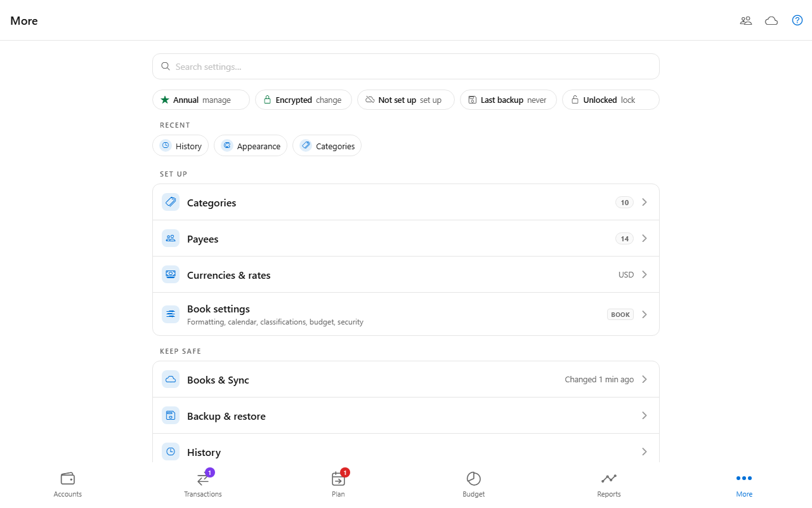
Task: Click the Book settings sliders icon
Action: [x=171, y=314]
